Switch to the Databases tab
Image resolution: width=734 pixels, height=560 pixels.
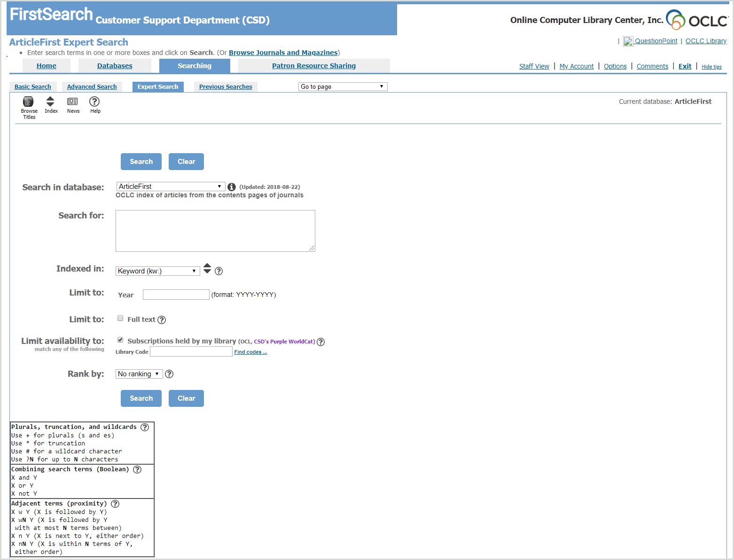(115, 66)
